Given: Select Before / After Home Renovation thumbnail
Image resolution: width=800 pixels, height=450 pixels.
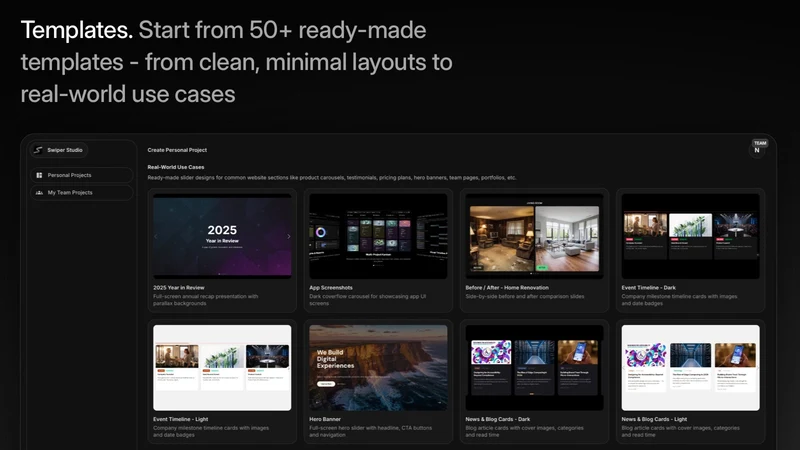Looking at the screenshot, I should (x=535, y=236).
